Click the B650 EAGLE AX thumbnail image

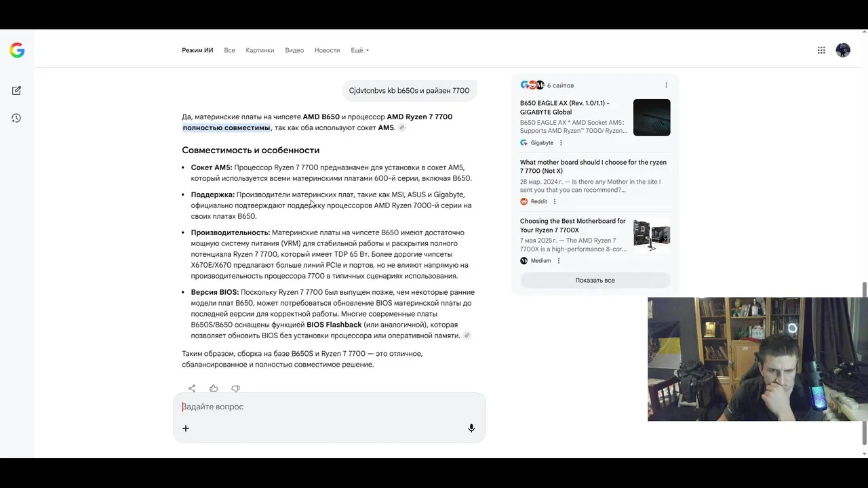652,117
